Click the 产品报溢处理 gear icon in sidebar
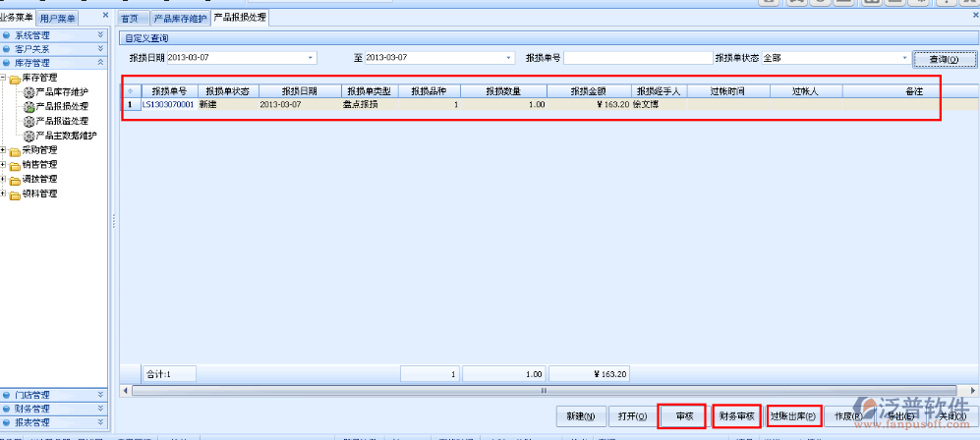The height and width of the screenshot is (440, 980). (x=29, y=121)
